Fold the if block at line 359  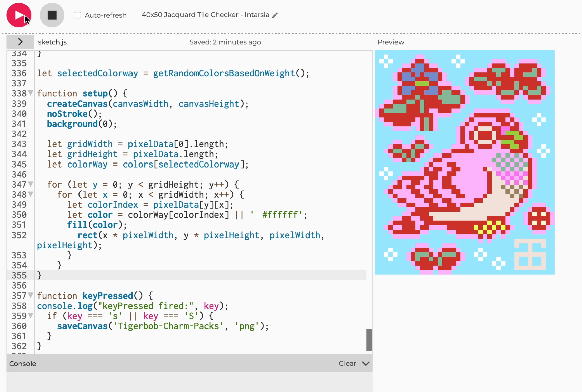pos(31,315)
